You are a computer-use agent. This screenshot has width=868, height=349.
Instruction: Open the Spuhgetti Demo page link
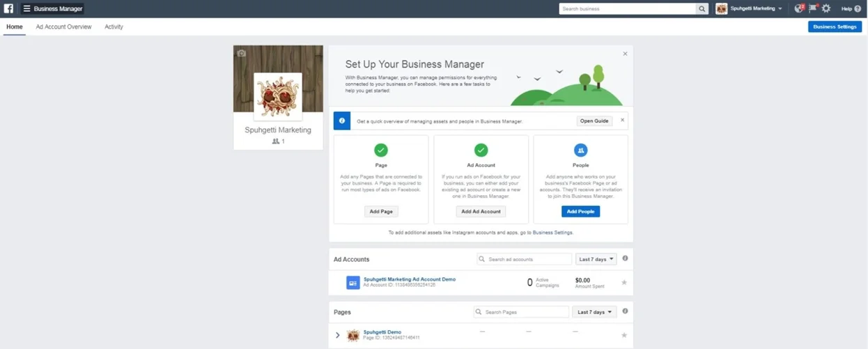tap(382, 332)
